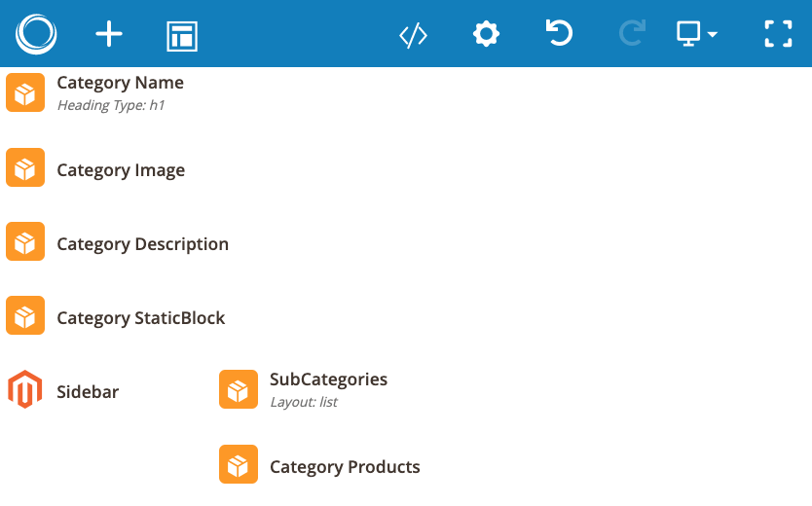Select the SubCategories element icon
This screenshot has height=506, width=812.
pyautogui.click(x=239, y=389)
